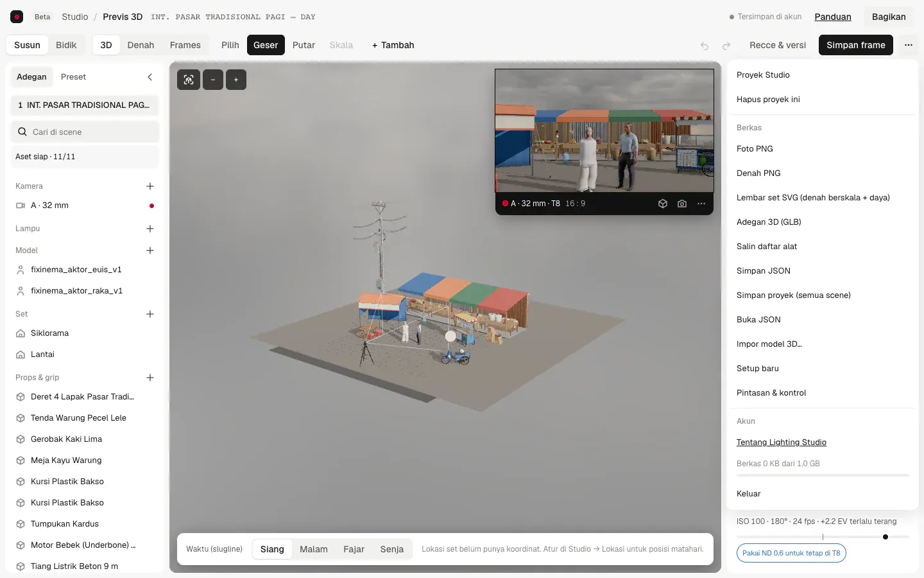Switch to the Preset tab

coord(73,77)
